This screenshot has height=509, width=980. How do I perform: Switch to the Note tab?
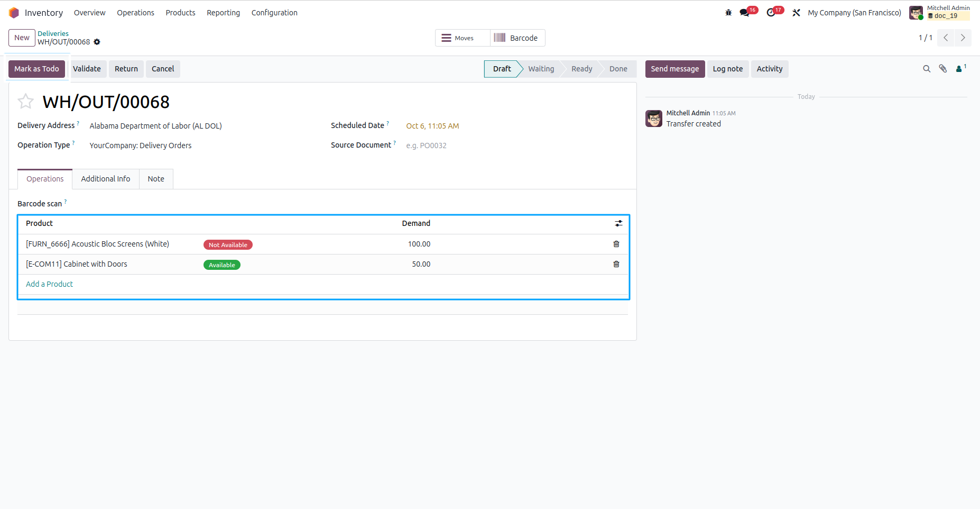click(x=156, y=179)
